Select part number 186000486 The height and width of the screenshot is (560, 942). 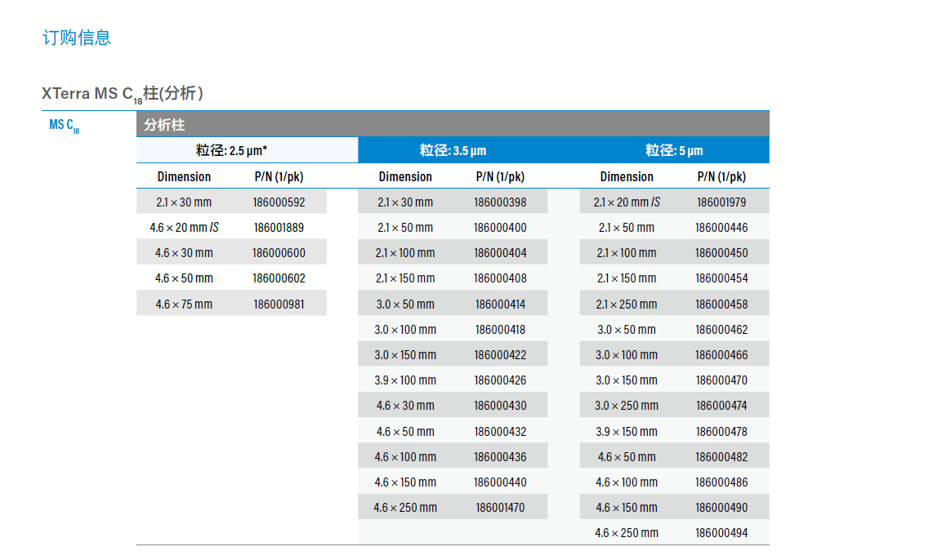point(721,482)
